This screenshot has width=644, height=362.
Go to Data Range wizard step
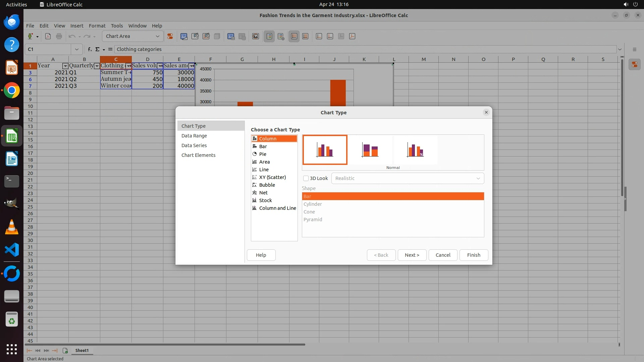click(x=194, y=136)
